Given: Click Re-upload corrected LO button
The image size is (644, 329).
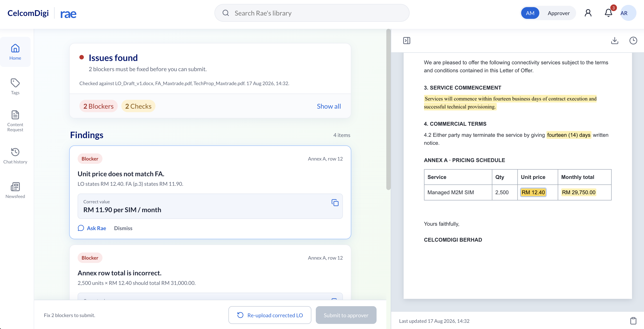Looking at the screenshot, I should coord(270,315).
